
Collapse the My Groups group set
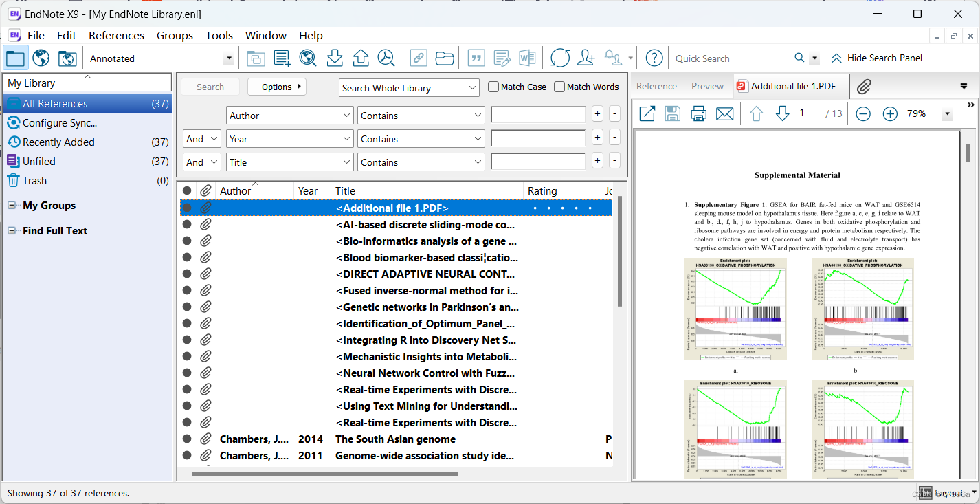pos(12,206)
